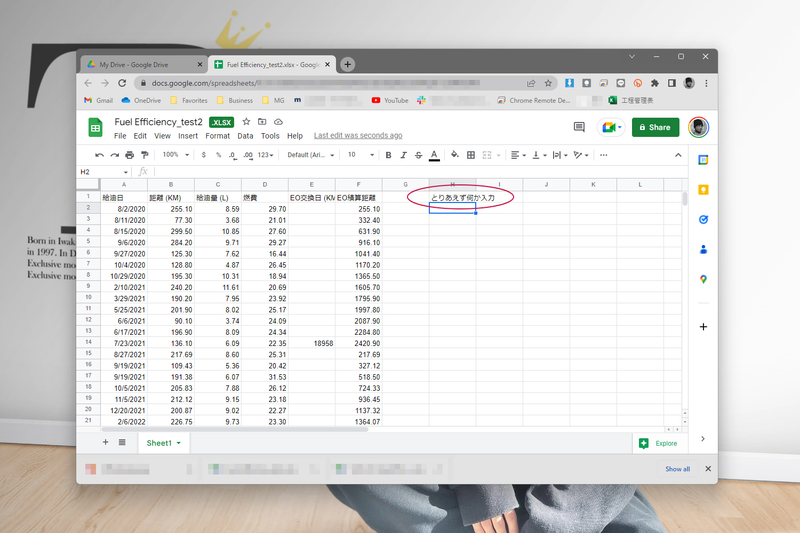The height and width of the screenshot is (533, 800).
Task: Collapse the menus with caret icon
Action: tap(678, 155)
